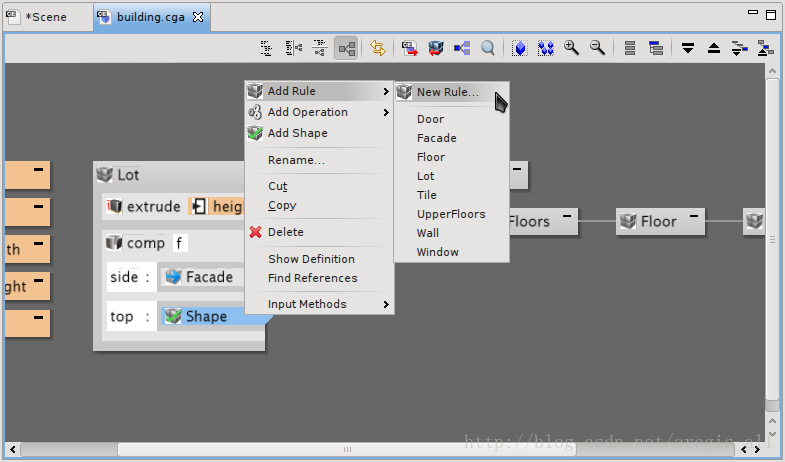Click the Facade reference on side row

coord(201,277)
